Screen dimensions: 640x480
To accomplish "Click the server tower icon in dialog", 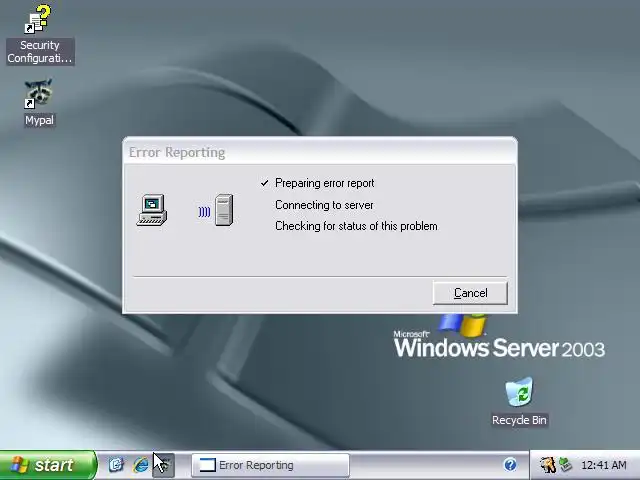I will (224, 210).
